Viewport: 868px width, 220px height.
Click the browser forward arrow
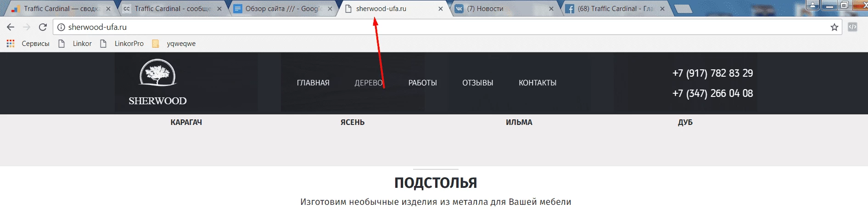pyautogui.click(x=27, y=27)
